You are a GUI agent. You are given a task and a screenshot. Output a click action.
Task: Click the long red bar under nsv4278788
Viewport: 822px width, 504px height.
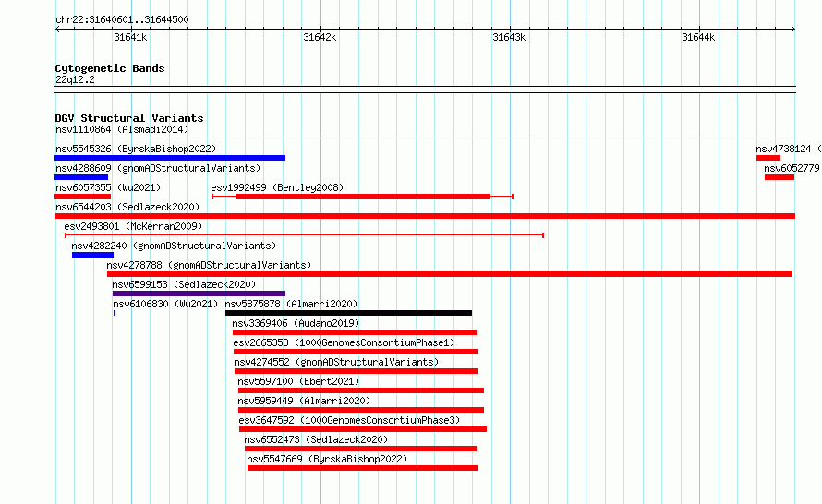pyautogui.click(x=449, y=274)
